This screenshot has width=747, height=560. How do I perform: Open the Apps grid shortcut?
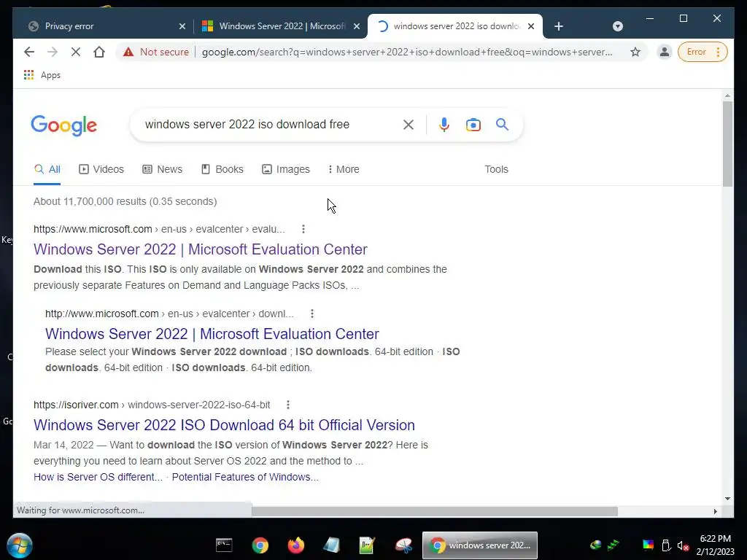pyautogui.click(x=42, y=75)
